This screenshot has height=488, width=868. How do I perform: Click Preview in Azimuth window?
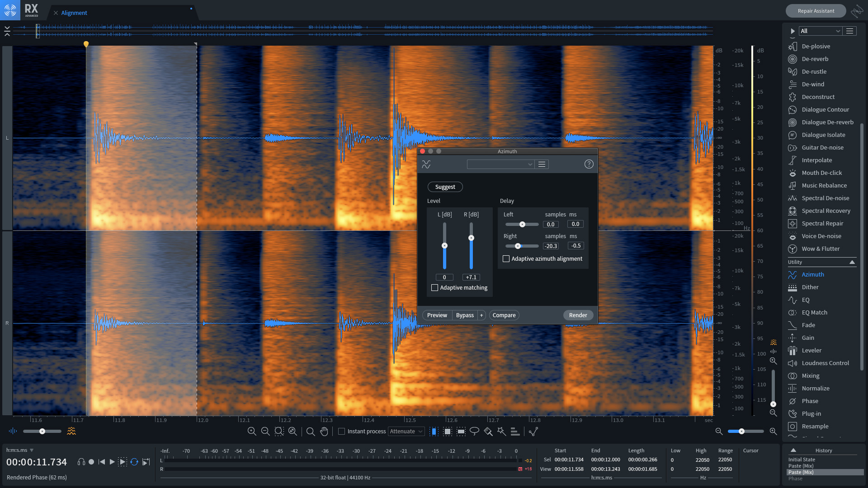(x=437, y=315)
